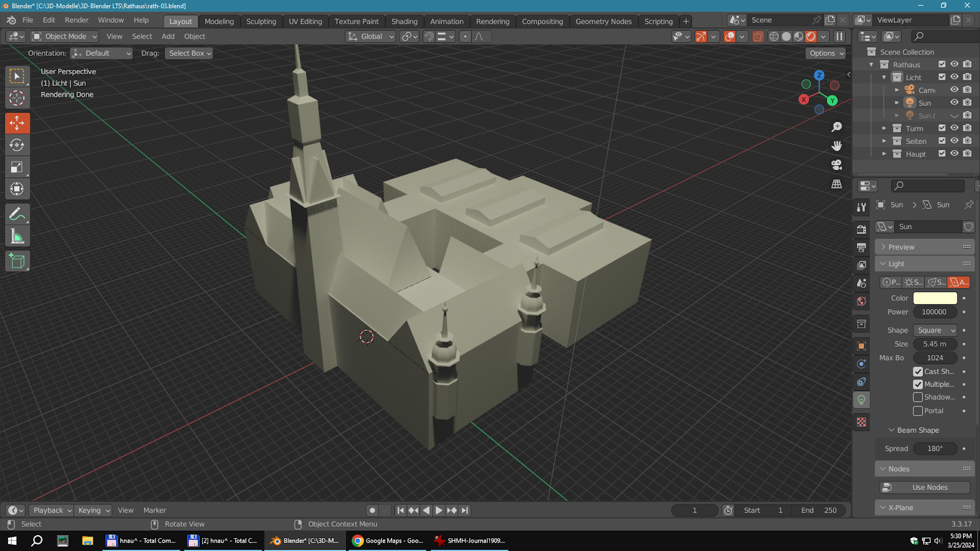
Task: Choose the Measure tool
Action: click(17, 236)
